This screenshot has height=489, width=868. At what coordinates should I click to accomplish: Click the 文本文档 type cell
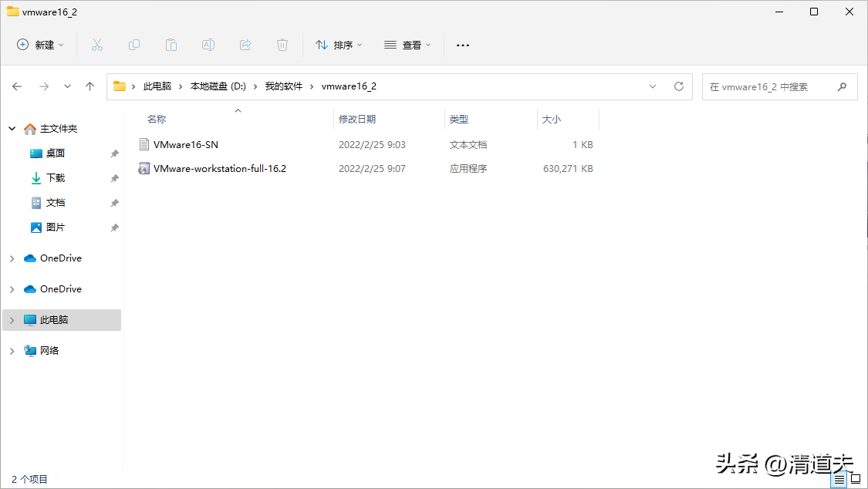(468, 144)
